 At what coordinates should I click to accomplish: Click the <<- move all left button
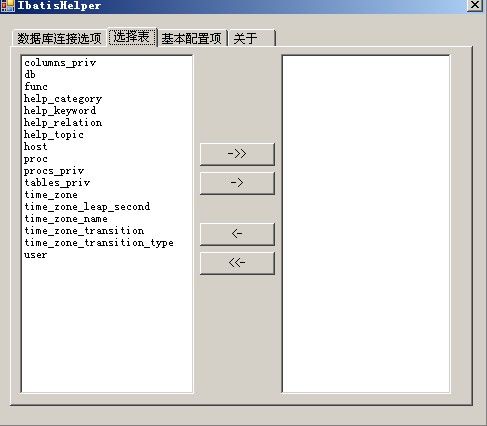pos(237,263)
